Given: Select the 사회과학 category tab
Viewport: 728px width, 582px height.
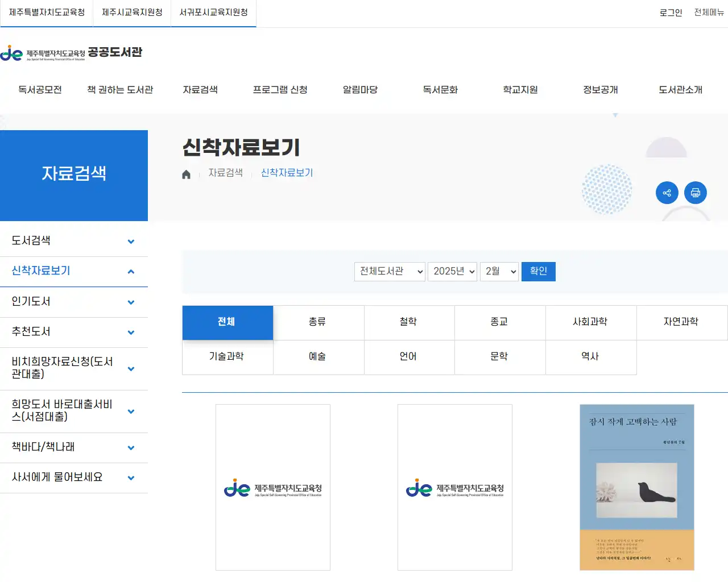Looking at the screenshot, I should click(591, 322).
